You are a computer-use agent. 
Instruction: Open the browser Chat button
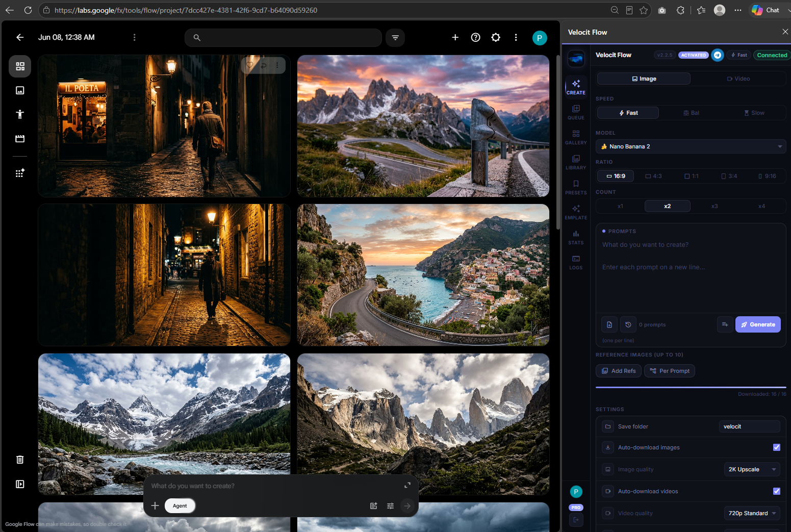pos(766,10)
